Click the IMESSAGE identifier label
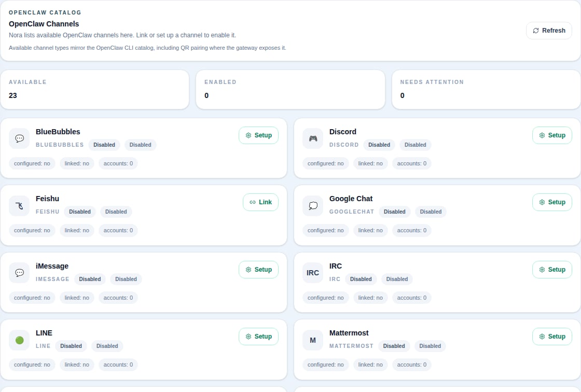The image size is (581, 392). pyautogui.click(x=52, y=279)
